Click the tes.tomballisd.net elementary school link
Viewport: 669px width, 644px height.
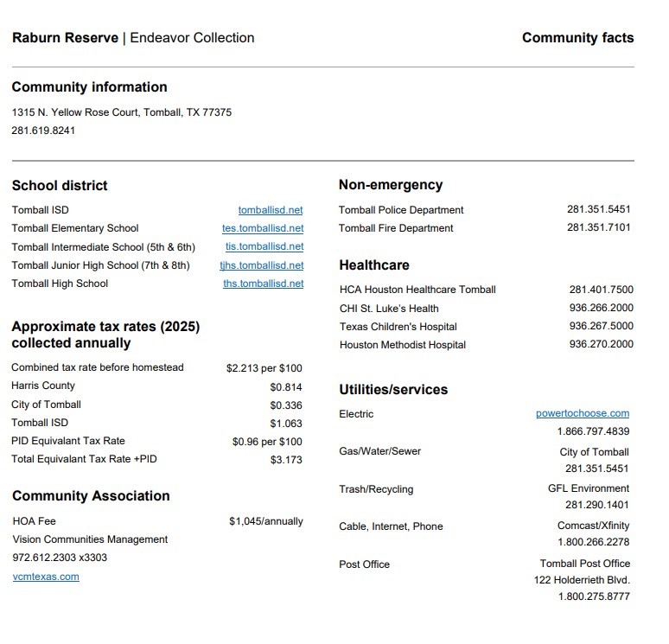(x=263, y=228)
